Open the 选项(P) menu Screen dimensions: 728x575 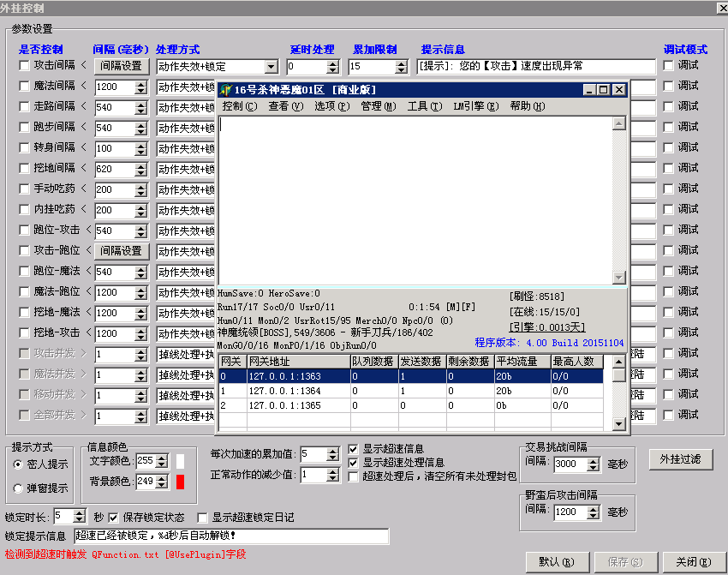[332, 106]
